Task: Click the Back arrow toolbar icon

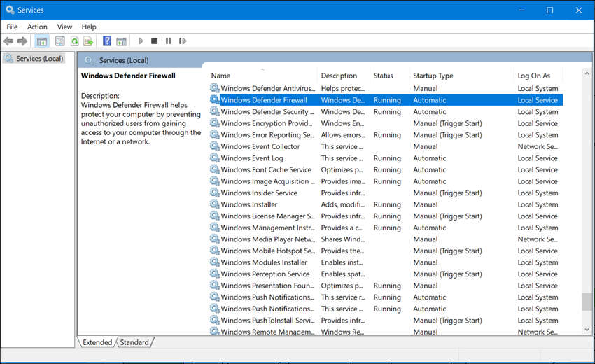Action: 8,41
